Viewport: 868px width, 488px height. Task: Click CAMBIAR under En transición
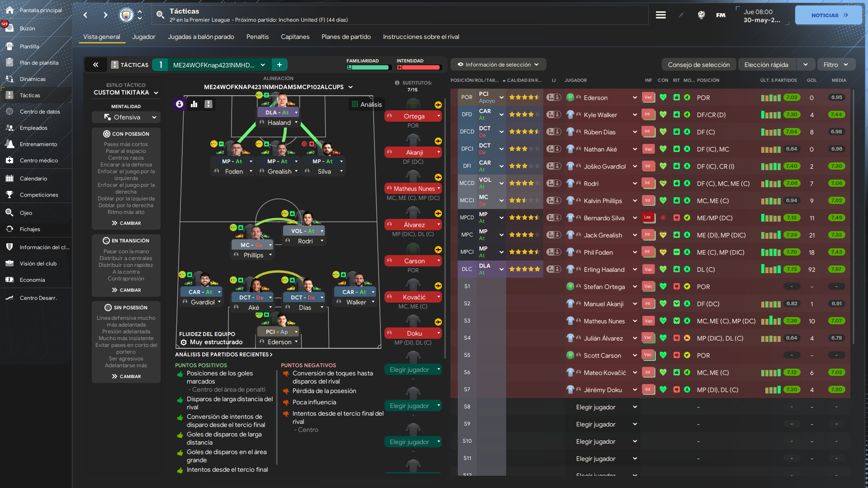click(126, 290)
